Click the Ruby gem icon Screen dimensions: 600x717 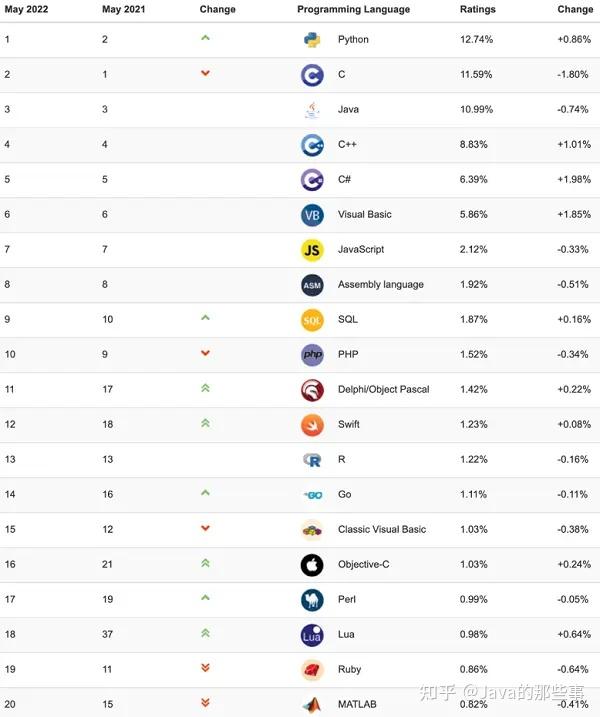pyautogui.click(x=312, y=670)
